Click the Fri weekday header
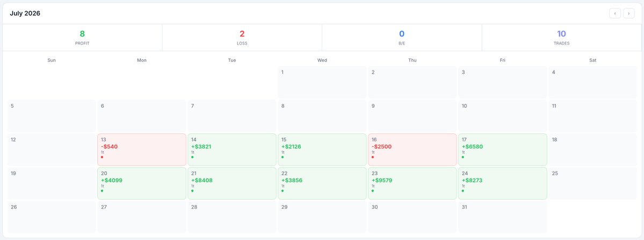Viewport: 644px width, 240px height. (x=503, y=60)
